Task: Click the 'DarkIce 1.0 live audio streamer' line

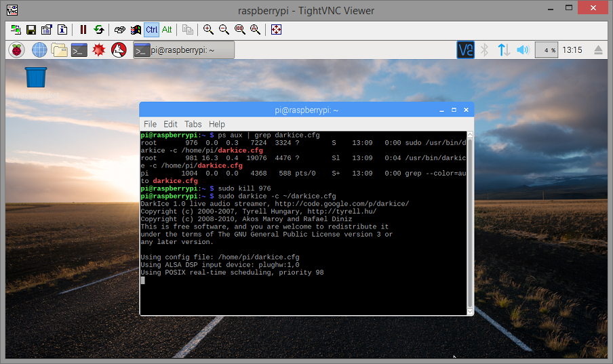Action: click(x=275, y=204)
